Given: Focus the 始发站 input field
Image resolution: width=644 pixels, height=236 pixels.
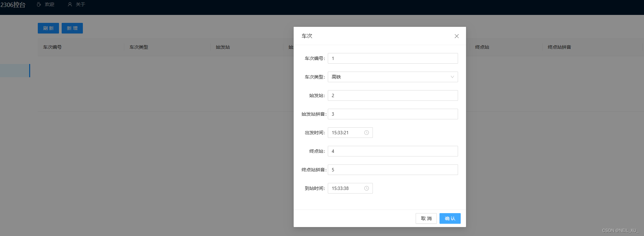Looking at the screenshot, I should pyautogui.click(x=393, y=95).
